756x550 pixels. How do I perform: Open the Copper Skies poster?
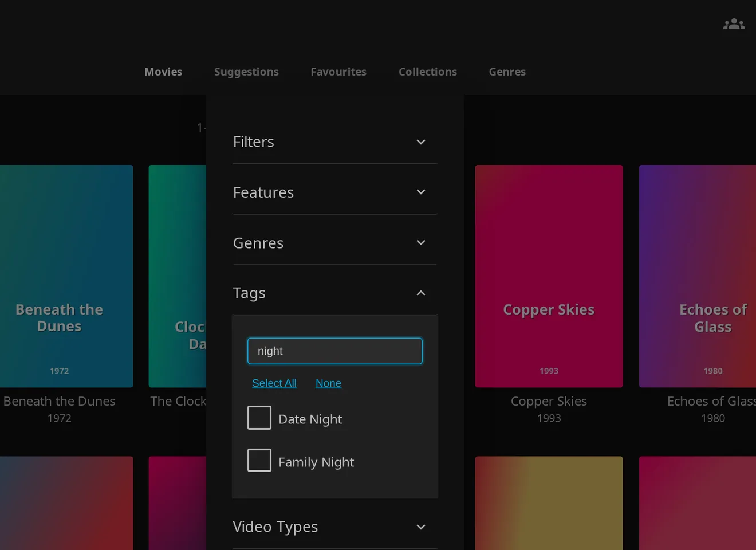click(x=549, y=276)
